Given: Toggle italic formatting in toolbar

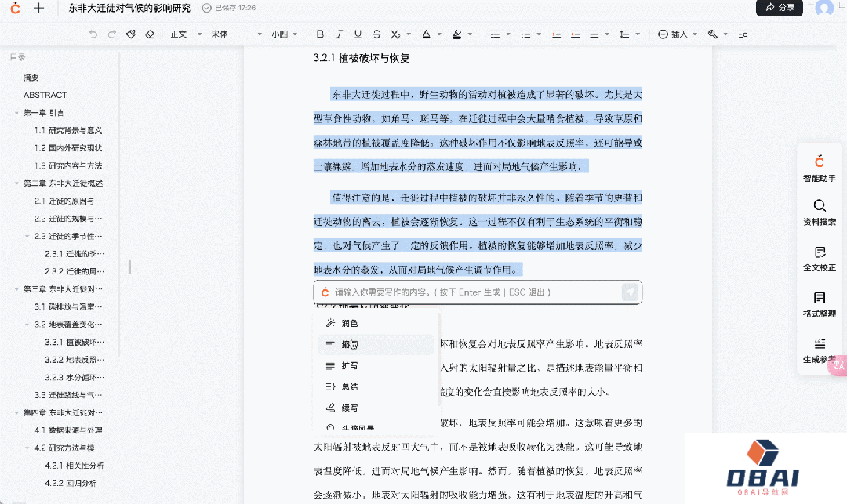Looking at the screenshot, I should pyautogui.click(x=339, y=34).
